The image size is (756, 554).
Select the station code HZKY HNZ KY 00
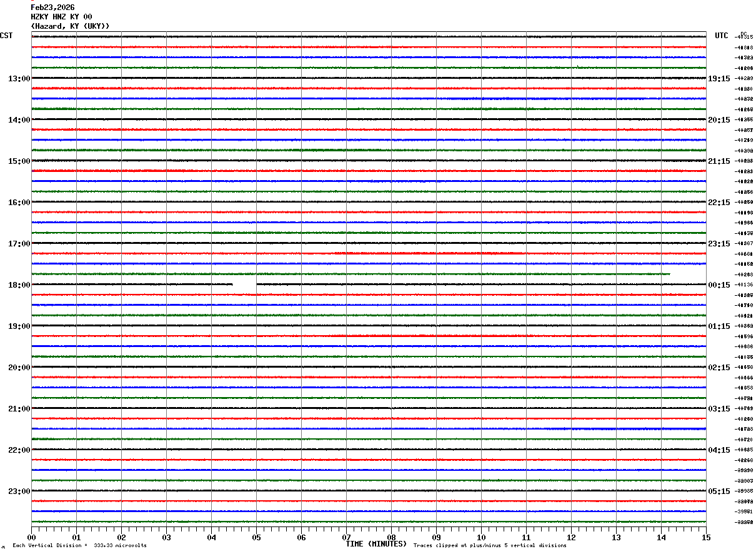point(61,17)
